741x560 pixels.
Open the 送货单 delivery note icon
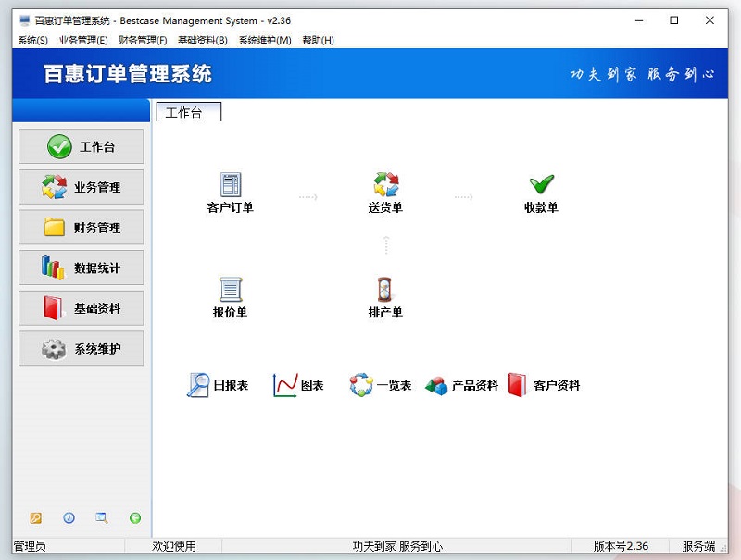tap(385, 185)
